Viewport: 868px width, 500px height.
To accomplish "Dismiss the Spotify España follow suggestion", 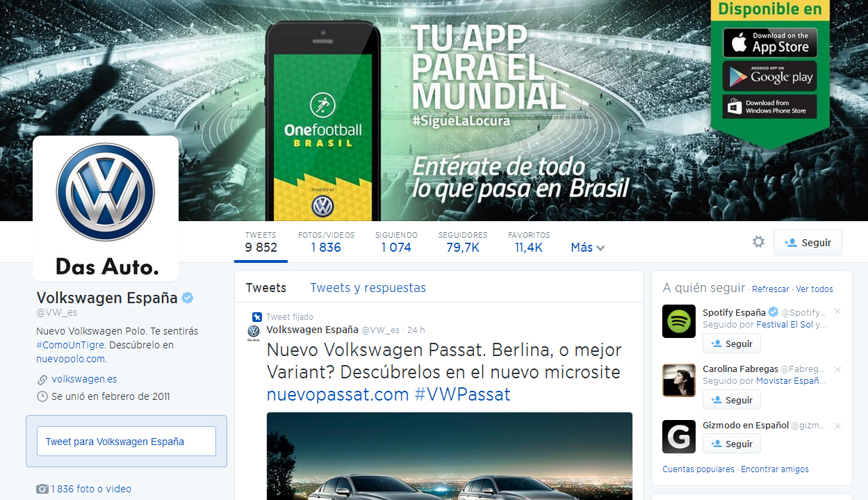I will pyautogui.click(x=837, y=312).
